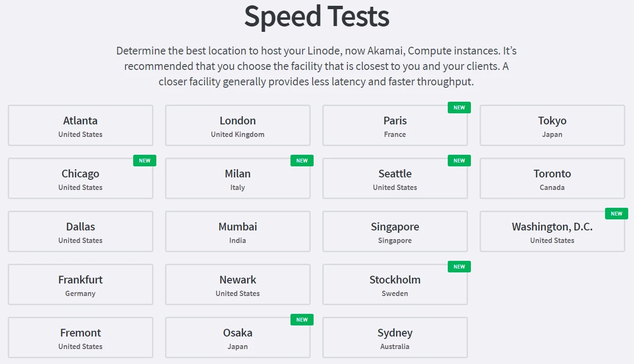Click the Fremont speed test card
The height and width of the screenshot is (364, 634).
click(x=81, y=338)
